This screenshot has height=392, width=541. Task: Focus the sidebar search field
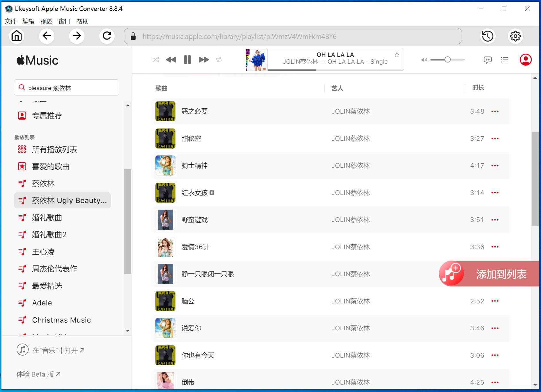click(67, 87)
